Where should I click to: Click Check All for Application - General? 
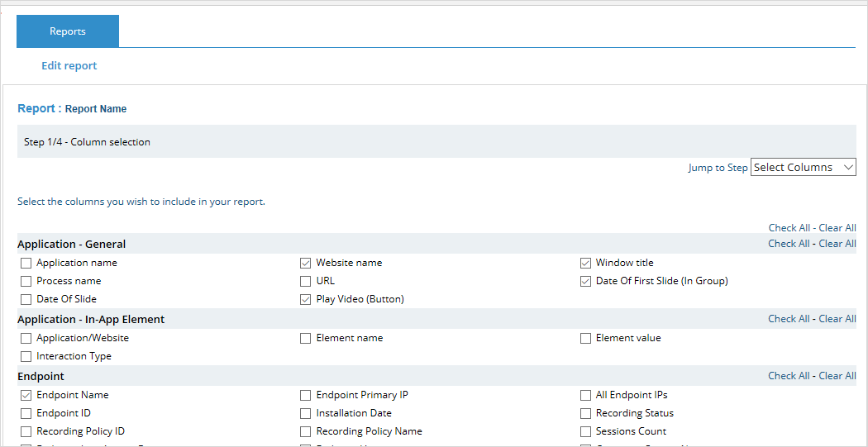[x=788, y=244]
